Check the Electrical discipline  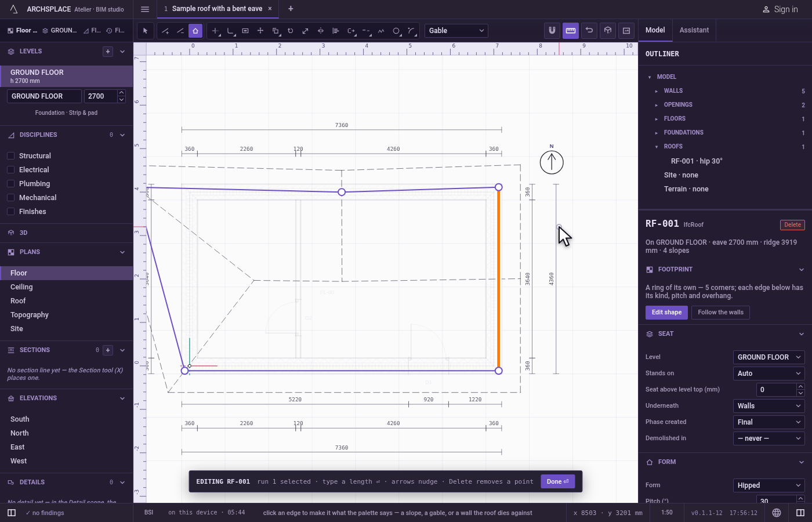(10, 170)
